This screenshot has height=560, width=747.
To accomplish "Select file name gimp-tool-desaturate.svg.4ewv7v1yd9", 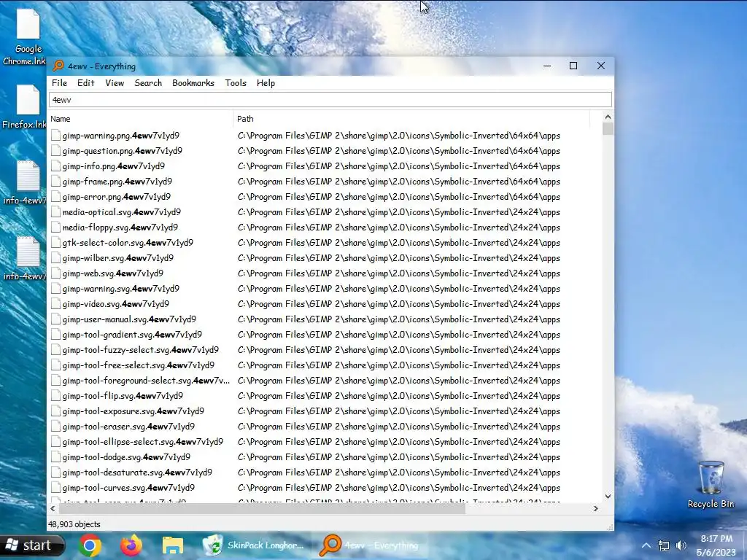I will [137, 472].
